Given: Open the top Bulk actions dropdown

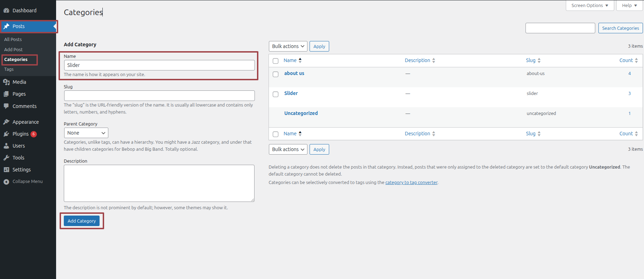Looking at the screenshot, I should [288, 46].
